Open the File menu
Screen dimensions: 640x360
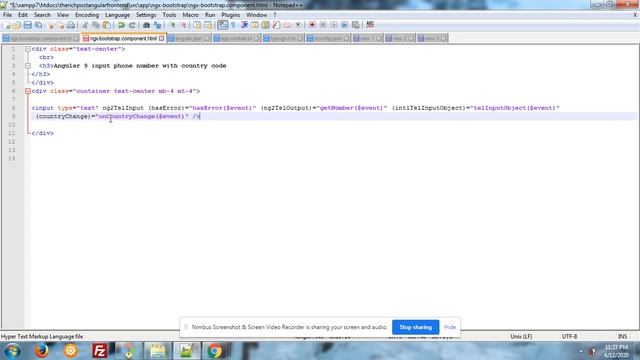point(7,15)
